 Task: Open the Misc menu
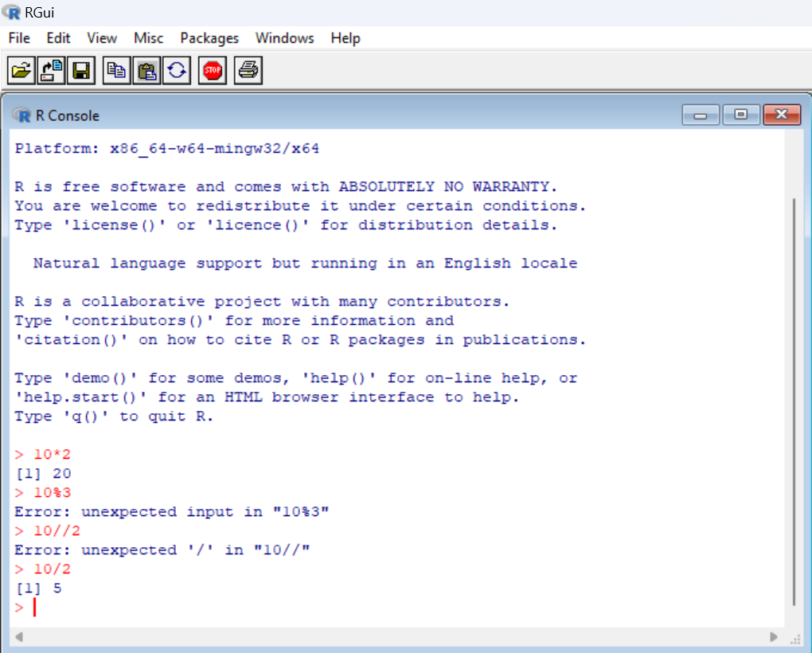148,37
